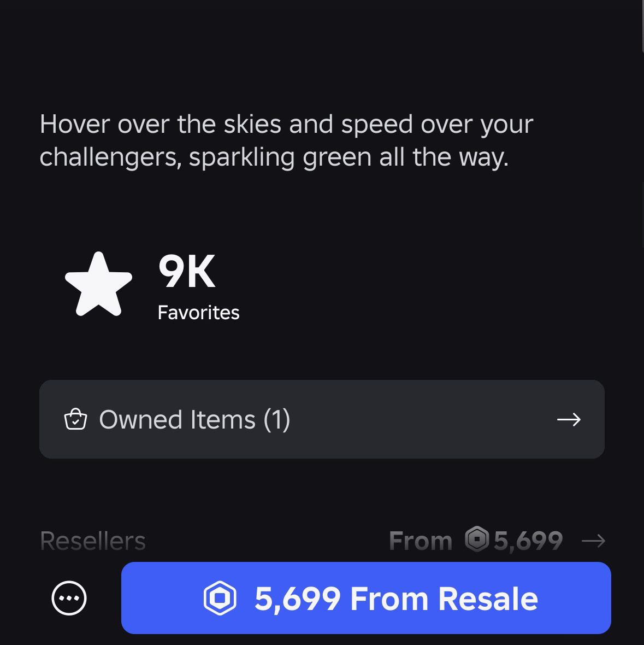Screen dimensions: 644x645
Task: Click the Owned Items (1) label text
Action: point(194,420)
